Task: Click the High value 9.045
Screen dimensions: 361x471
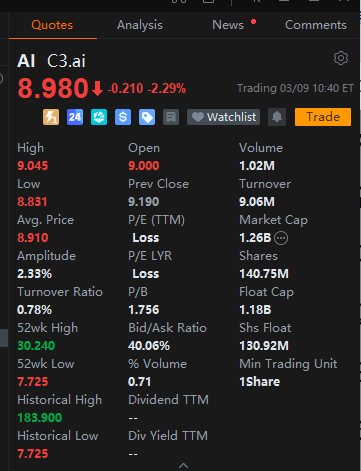Action: 33,166
